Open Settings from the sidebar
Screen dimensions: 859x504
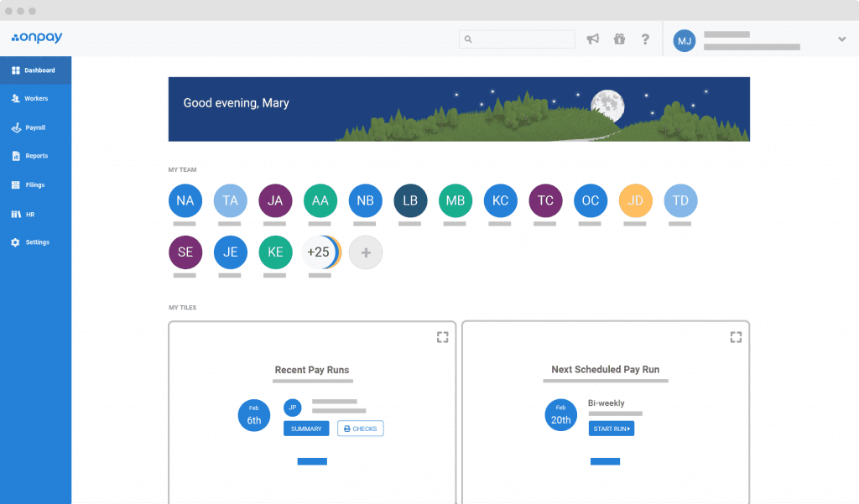pyautogui.click(x=35, y=242)
